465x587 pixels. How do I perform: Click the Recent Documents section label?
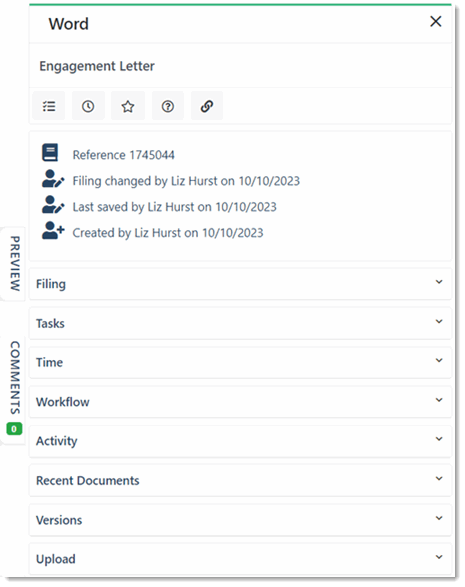(88, 481)
